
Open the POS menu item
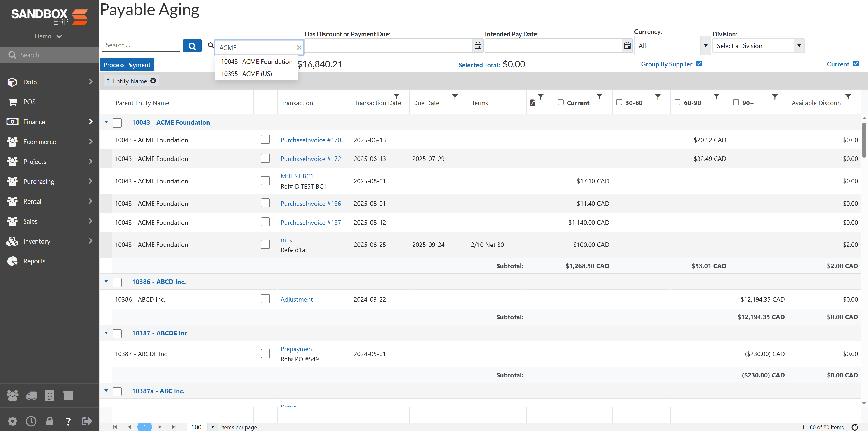pos(50,102)
